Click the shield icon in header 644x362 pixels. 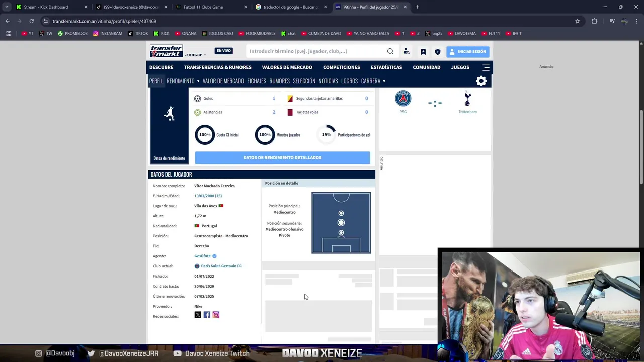click(x=438, y=51)
